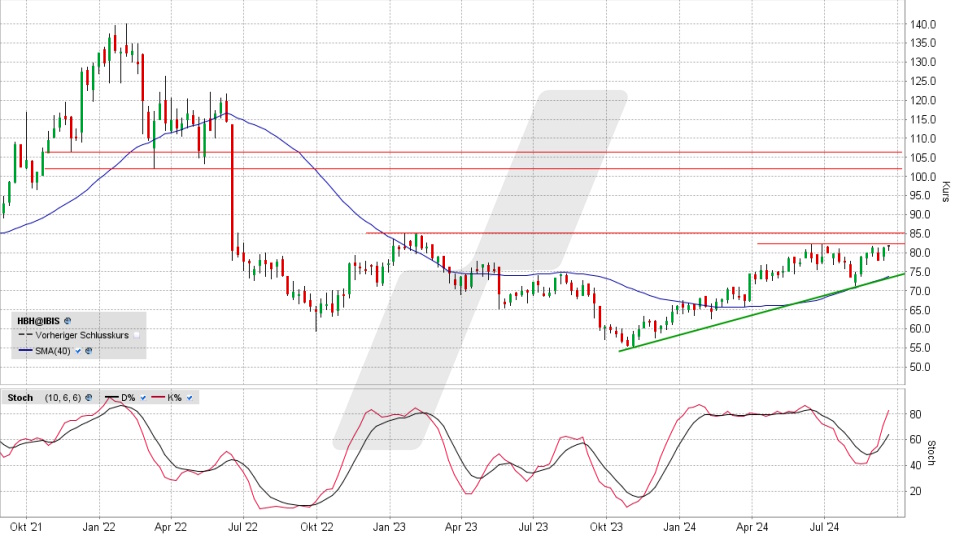Click the Stoch indicator title
The image size is (960, 540).
(x=20, y=398)
